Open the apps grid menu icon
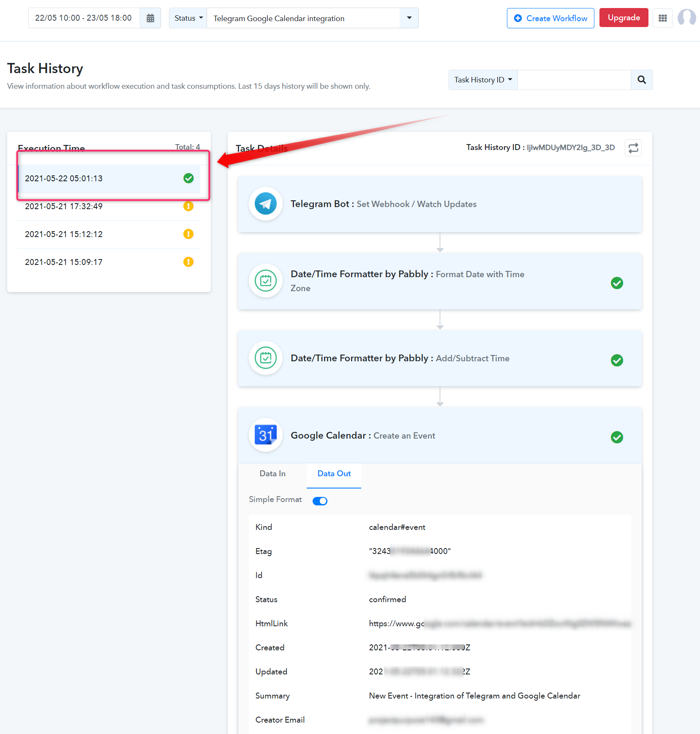The width and height of the screenshot is (700, 734). click(x=662, y=18)
